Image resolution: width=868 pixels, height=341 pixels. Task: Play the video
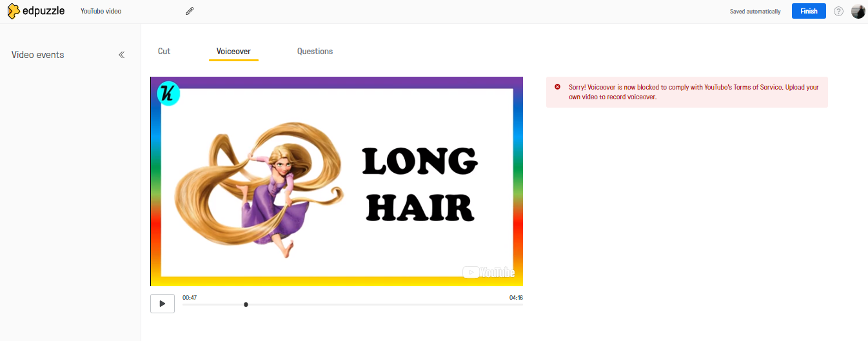point(163,304)
